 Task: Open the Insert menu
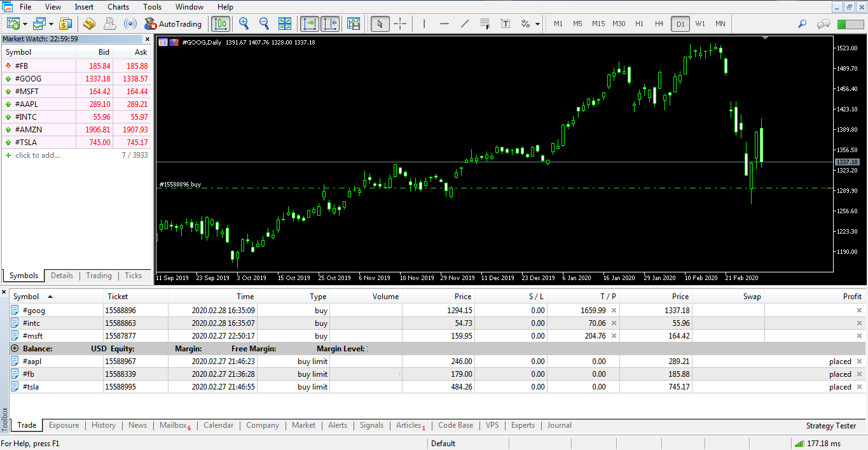[x=84, y=7]
